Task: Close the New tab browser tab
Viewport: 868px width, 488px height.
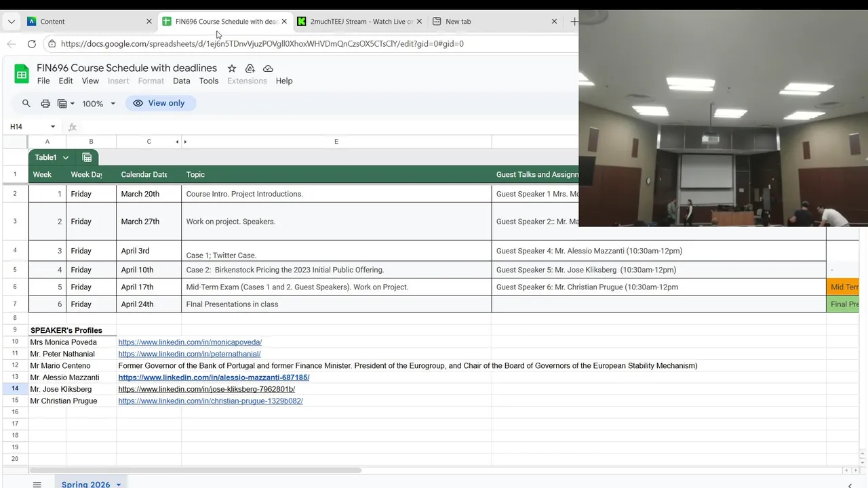Action: [554, 21]
